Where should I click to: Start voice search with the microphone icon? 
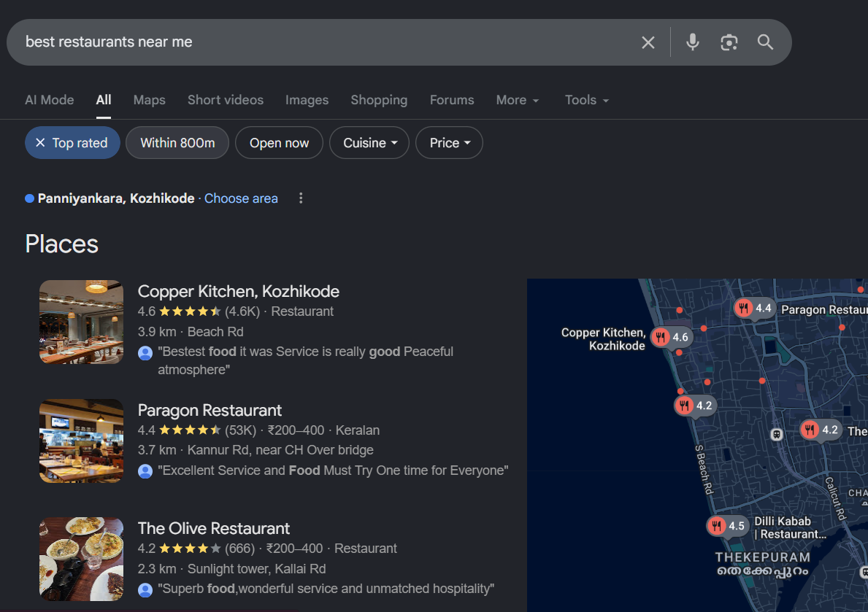(693, 42)
